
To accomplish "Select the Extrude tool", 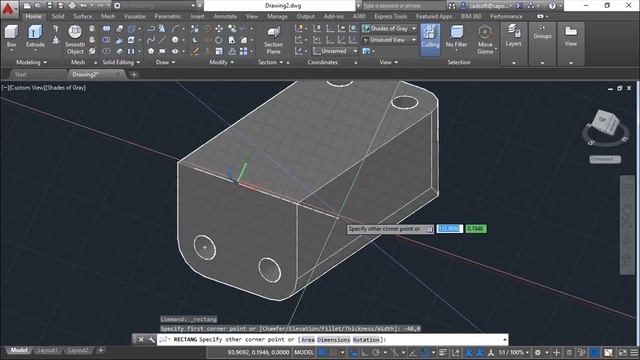I will click(35, 37).
